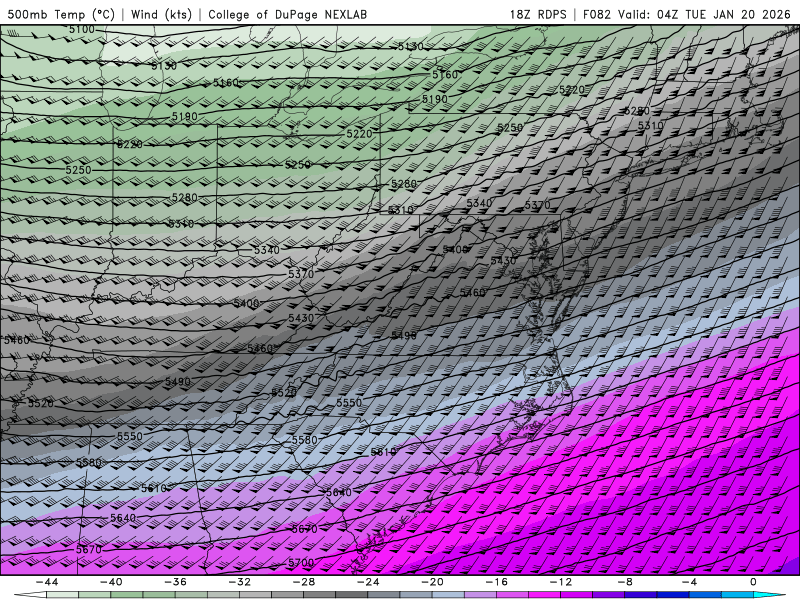Click the 5100 height contour label
This screenshot has width=800, height=600.
click(x=82, y=30)
